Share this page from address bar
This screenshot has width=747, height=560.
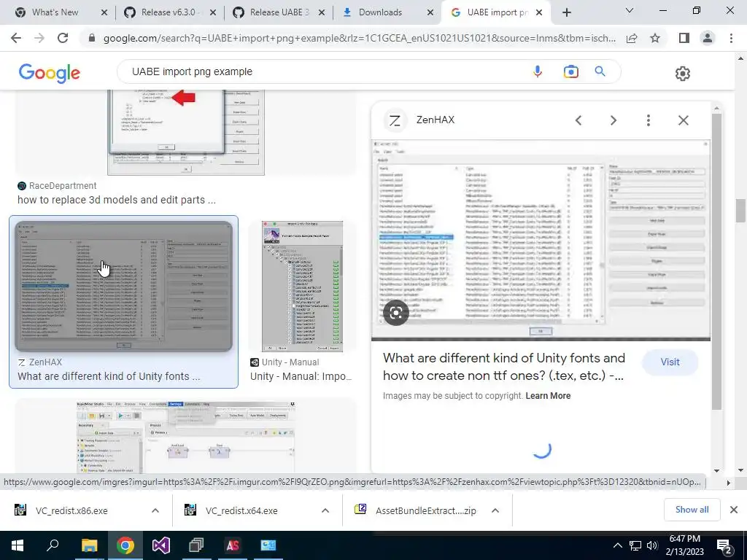tap(632, 38)
